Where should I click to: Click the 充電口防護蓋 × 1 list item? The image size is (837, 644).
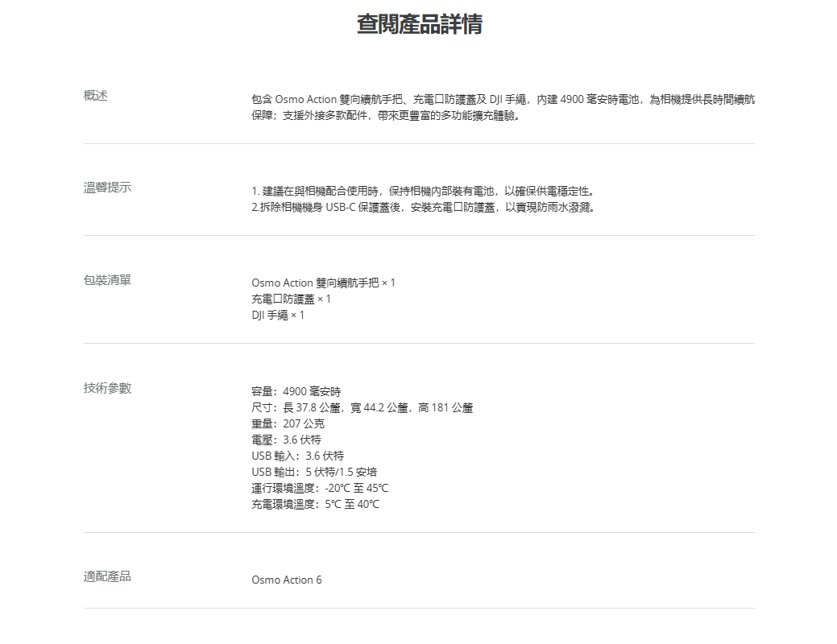[291, 299]
